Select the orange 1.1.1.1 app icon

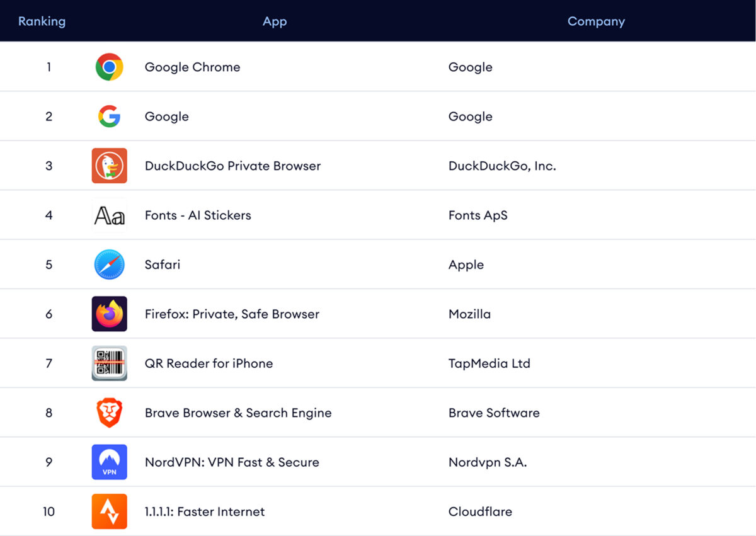click(x=109, y=511)
